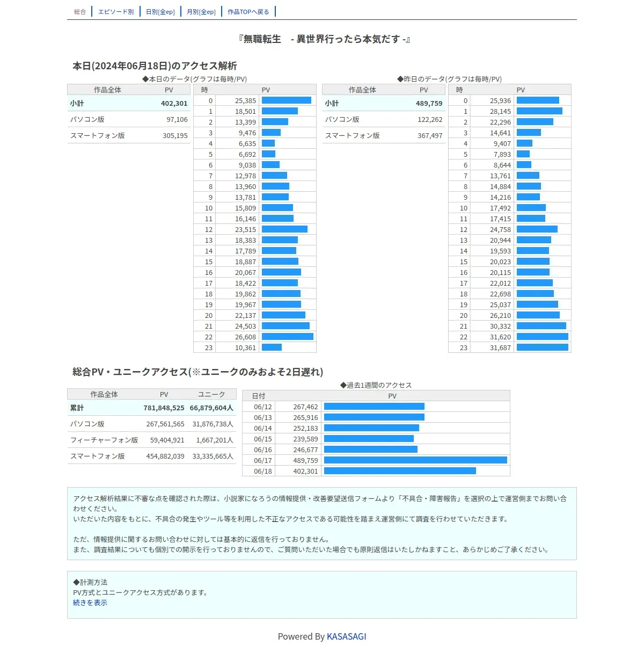Select weekly PV 265,916 for 06/13

305,417
